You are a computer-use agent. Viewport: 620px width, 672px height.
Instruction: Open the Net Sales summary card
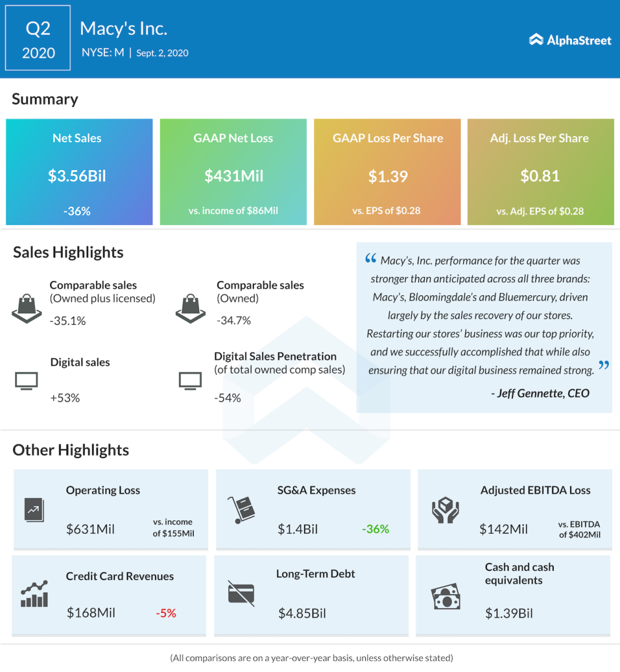pyautogui.click(x=79, y=172)
